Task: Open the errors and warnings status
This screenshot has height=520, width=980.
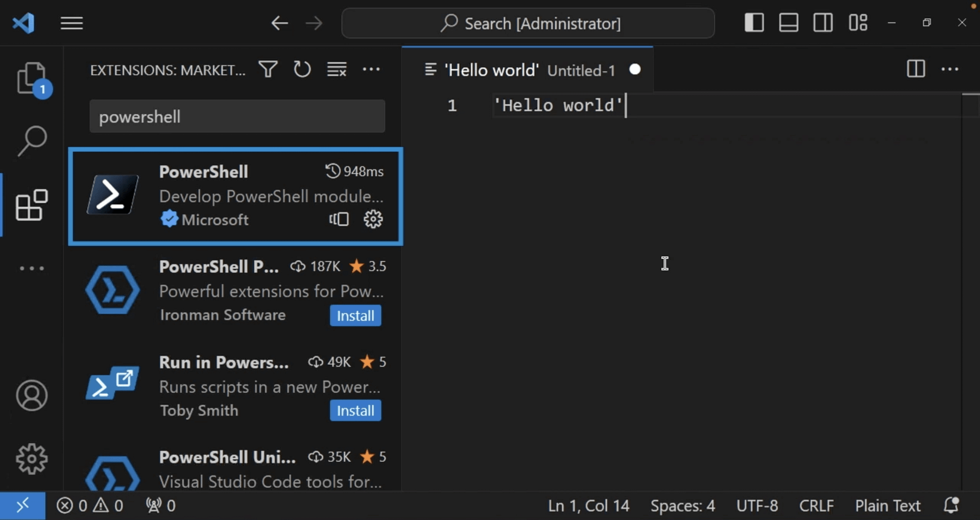Action: pyautogui.click(x=90, y=506)
